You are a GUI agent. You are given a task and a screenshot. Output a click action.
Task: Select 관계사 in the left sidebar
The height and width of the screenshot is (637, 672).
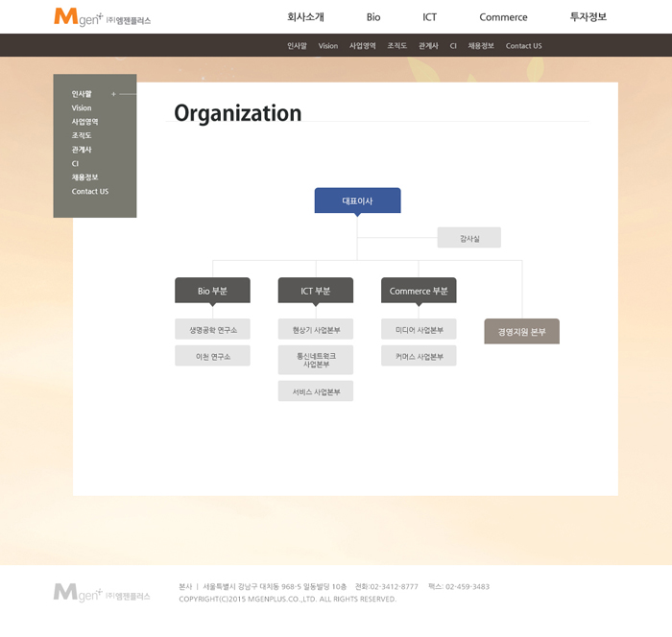[82, 150]
